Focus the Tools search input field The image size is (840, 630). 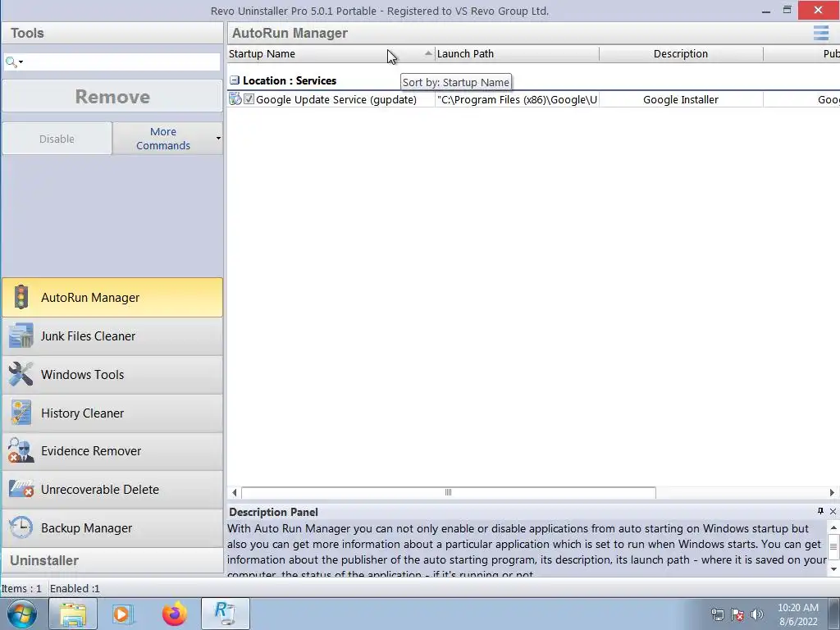[121, 62]
